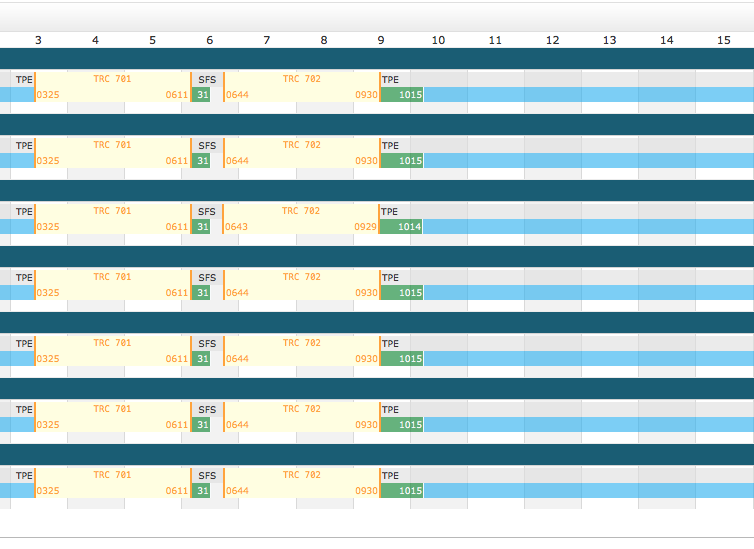The width and height of the screenshot is (754, 549).
Task: Select green 31 block in the 0643 row
Action: [x=201, y=227]
